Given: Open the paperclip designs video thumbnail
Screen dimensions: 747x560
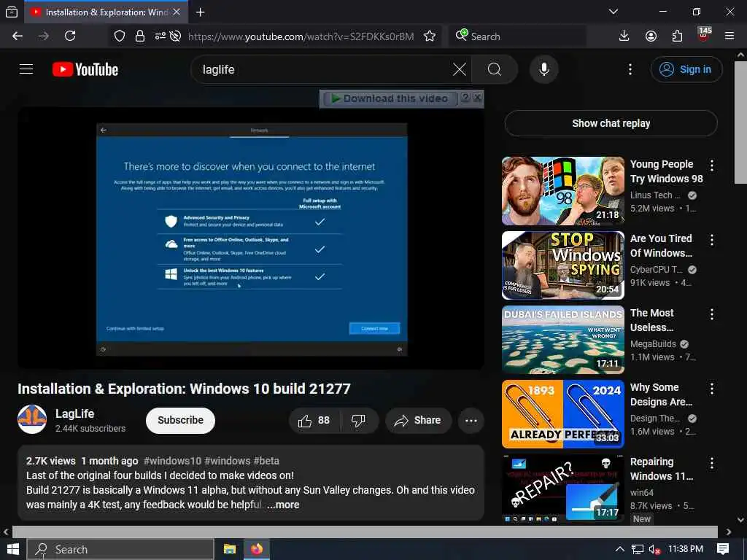Looking at the screenshot, I should [x=562, y=414].
